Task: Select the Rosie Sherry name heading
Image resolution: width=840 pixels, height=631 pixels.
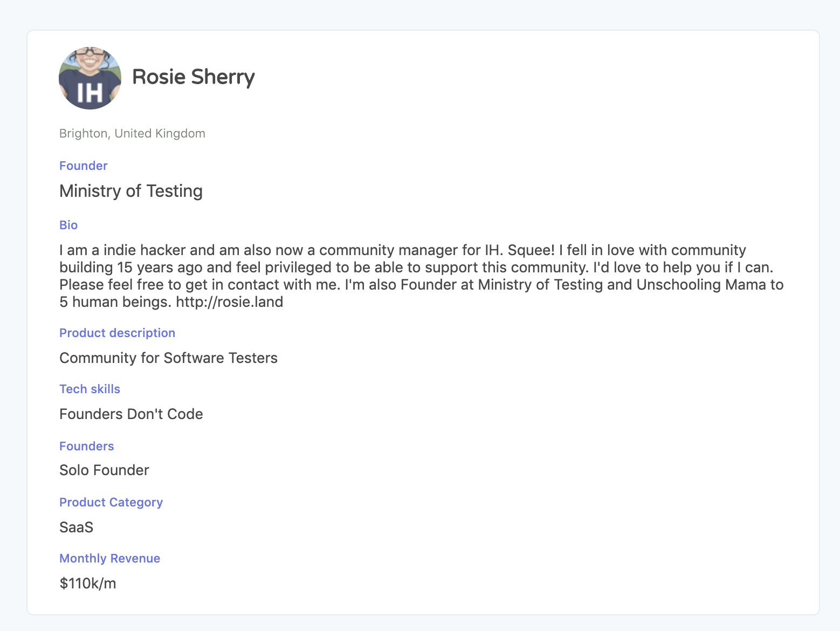Action: [x=193, y=77]
